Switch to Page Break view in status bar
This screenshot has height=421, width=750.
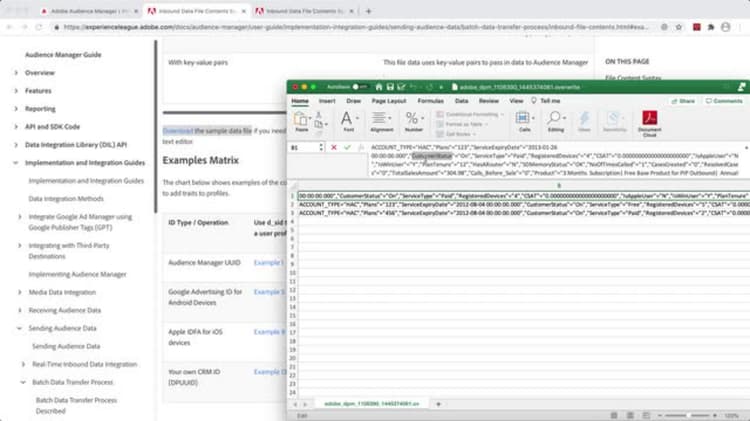pos(646,415)
